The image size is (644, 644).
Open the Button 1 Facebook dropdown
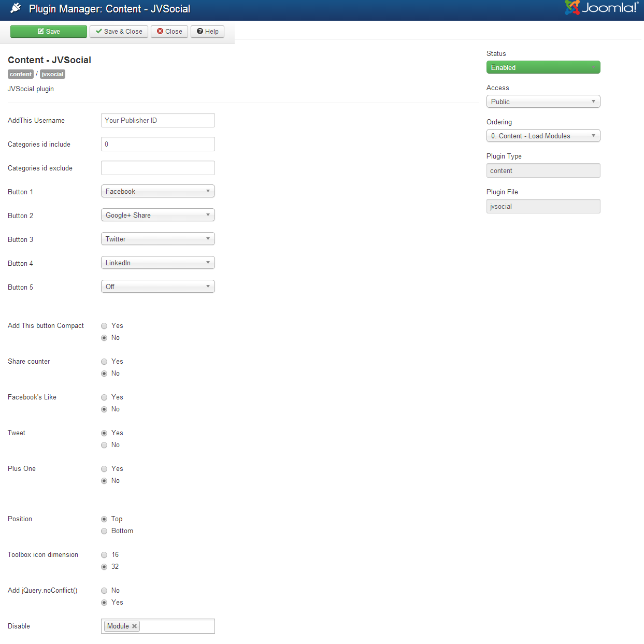158,191
